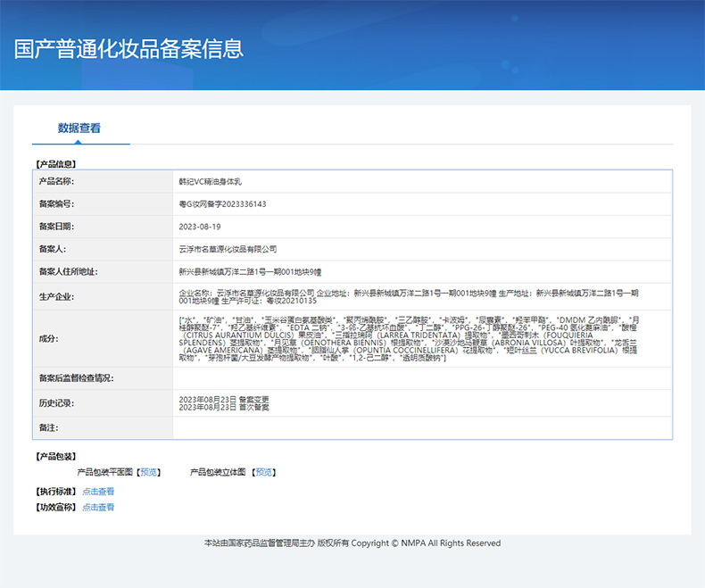The height and width of the screenshot is (588, 705).
Task: Preview 产品包装平面图 via 预览 link
Action: pyautogui.click(x=148, y=472)
